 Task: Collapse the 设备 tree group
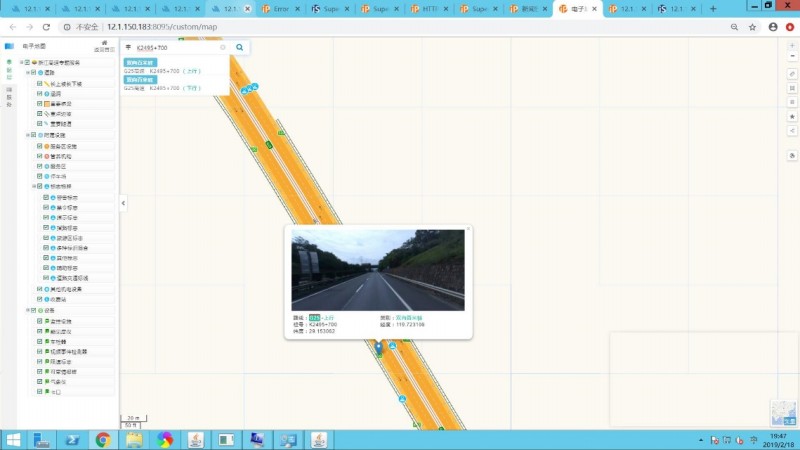click(x=28, y=310)
